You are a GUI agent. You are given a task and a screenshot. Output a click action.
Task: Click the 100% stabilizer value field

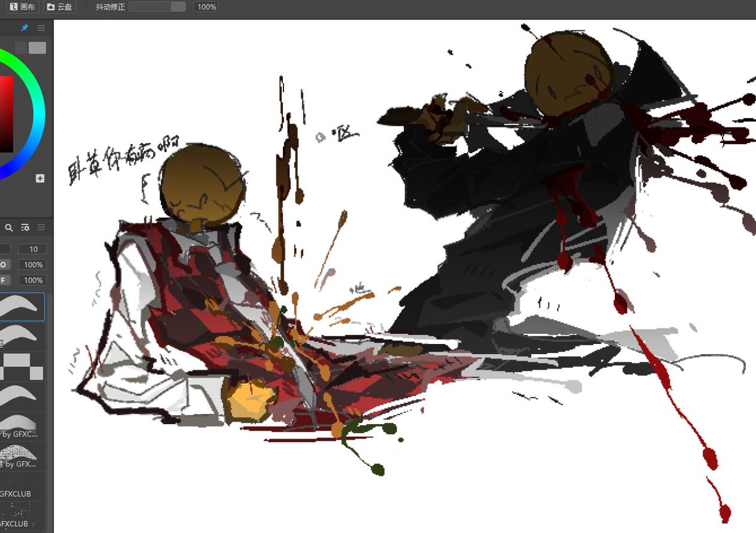pyautogui.click(x=206, y=7)
